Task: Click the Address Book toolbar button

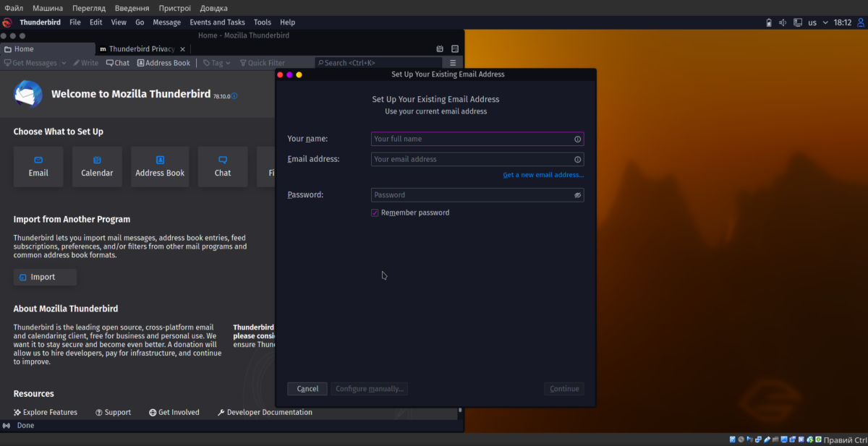Action: [x=163, y=63]
